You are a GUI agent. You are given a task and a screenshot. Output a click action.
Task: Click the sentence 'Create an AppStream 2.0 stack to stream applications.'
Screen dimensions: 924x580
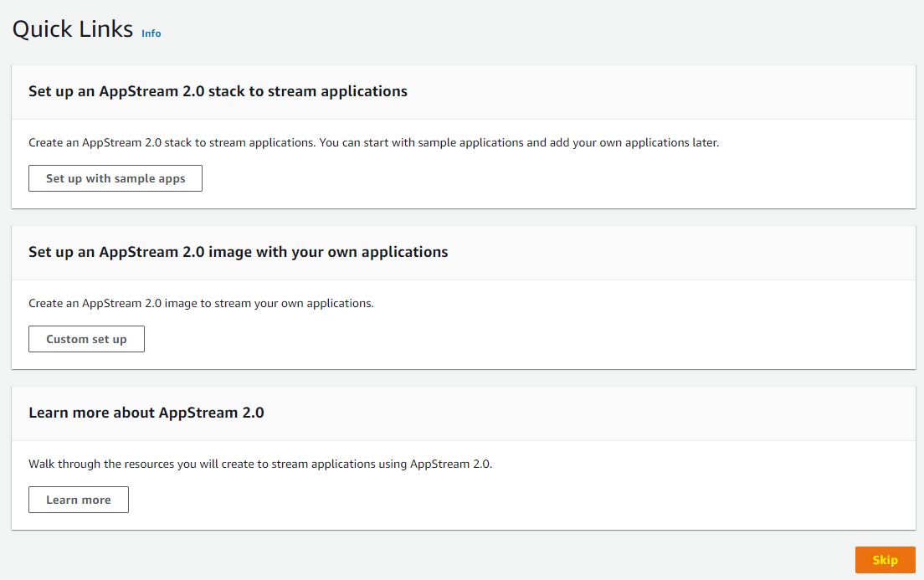pyautogui.click(x=171, y=142)
